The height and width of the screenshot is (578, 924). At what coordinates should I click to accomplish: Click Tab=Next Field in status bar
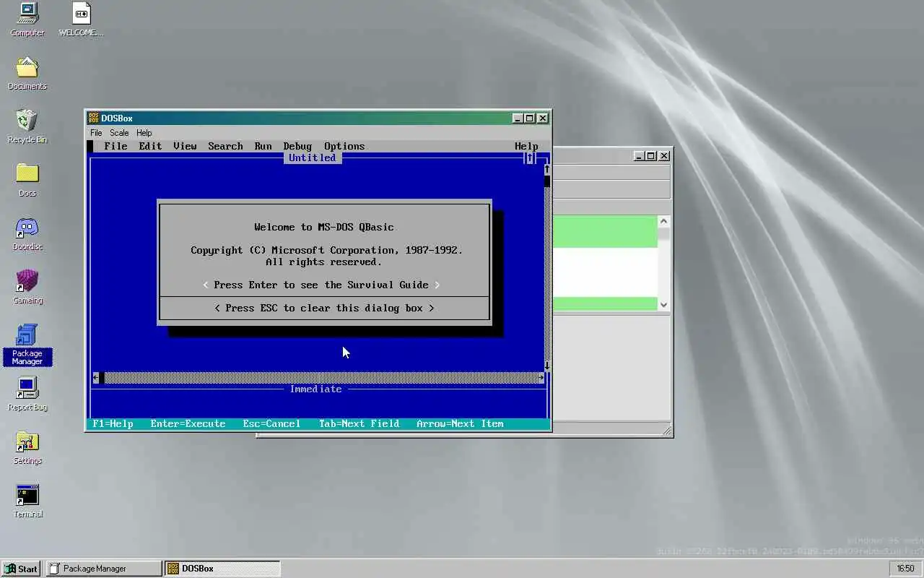pyautogui.click(x=359, y=423)
